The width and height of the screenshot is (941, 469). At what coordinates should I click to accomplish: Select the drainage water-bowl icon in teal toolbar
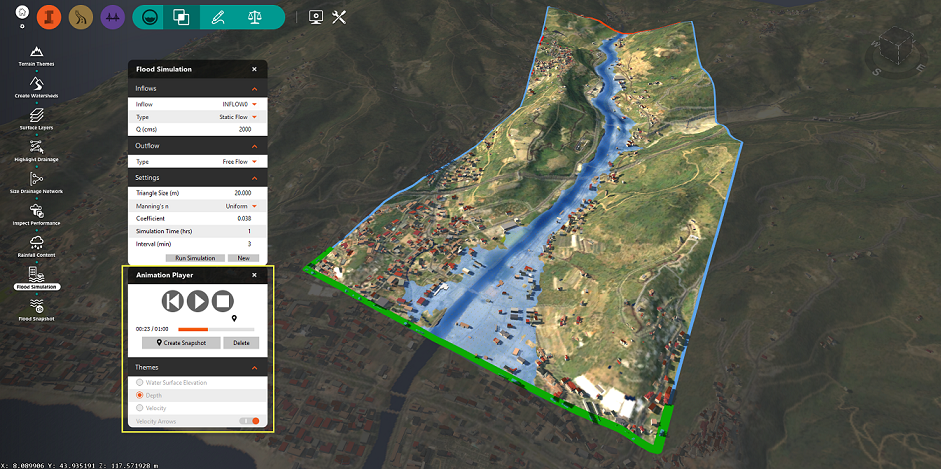tap(149, 17)
